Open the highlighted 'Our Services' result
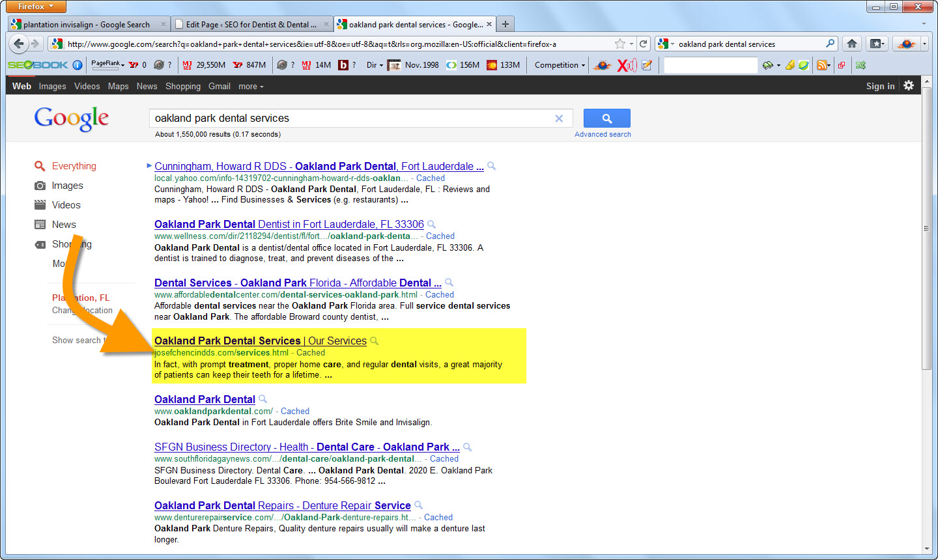 click(x=260, y=341)
